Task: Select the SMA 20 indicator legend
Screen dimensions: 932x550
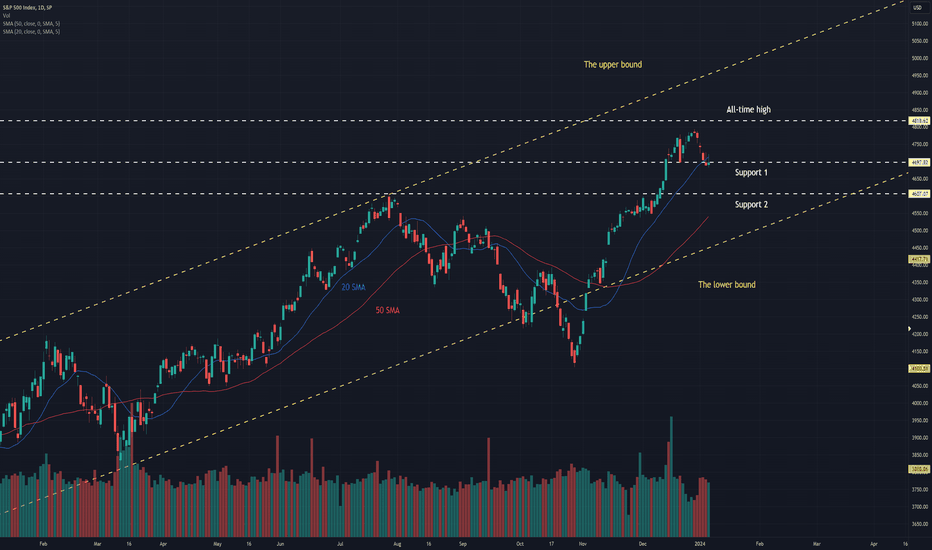Action: [31, 32]
